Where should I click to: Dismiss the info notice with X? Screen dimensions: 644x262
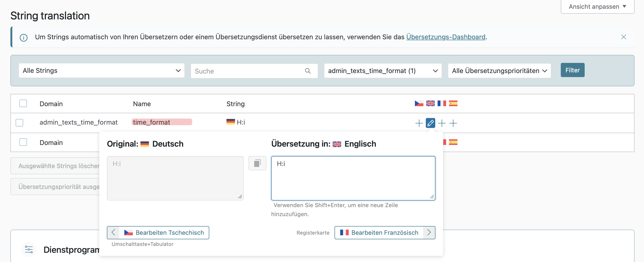click(x=623, y=37)
